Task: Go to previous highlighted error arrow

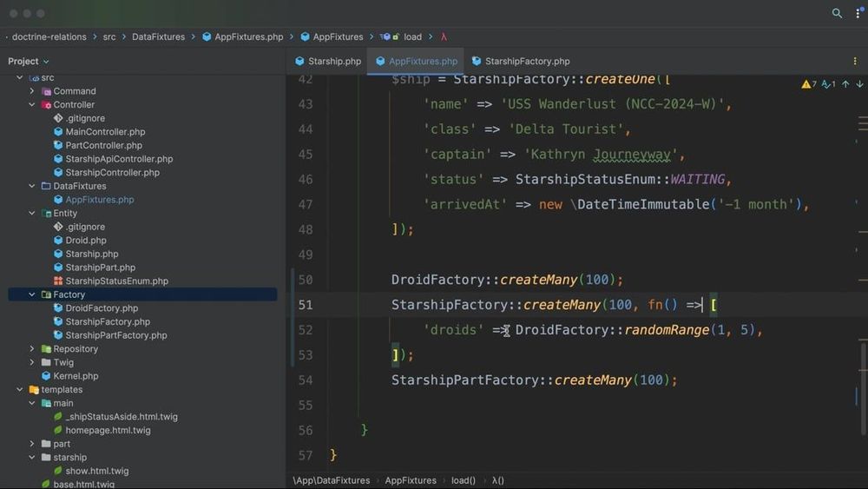Action: 845,84
